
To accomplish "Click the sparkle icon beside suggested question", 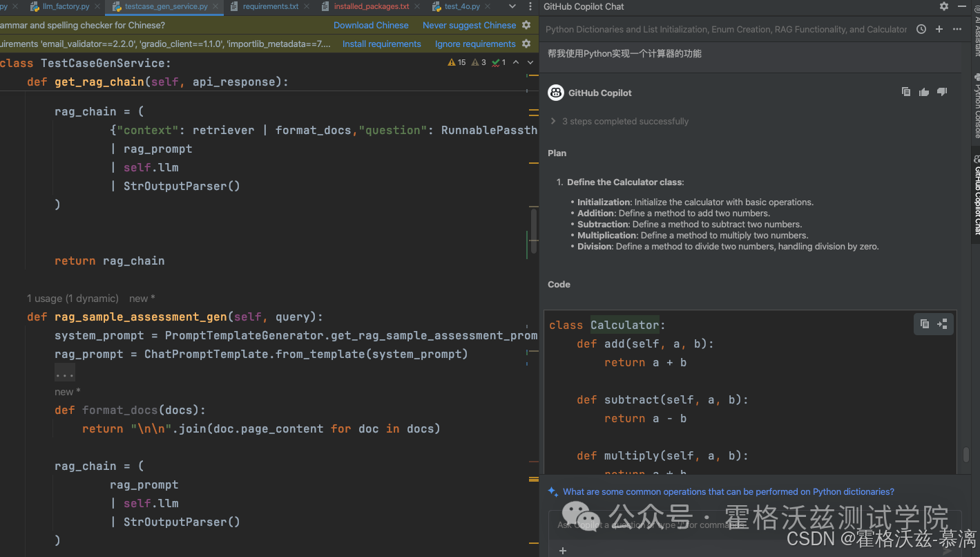I will click(553, 492).
